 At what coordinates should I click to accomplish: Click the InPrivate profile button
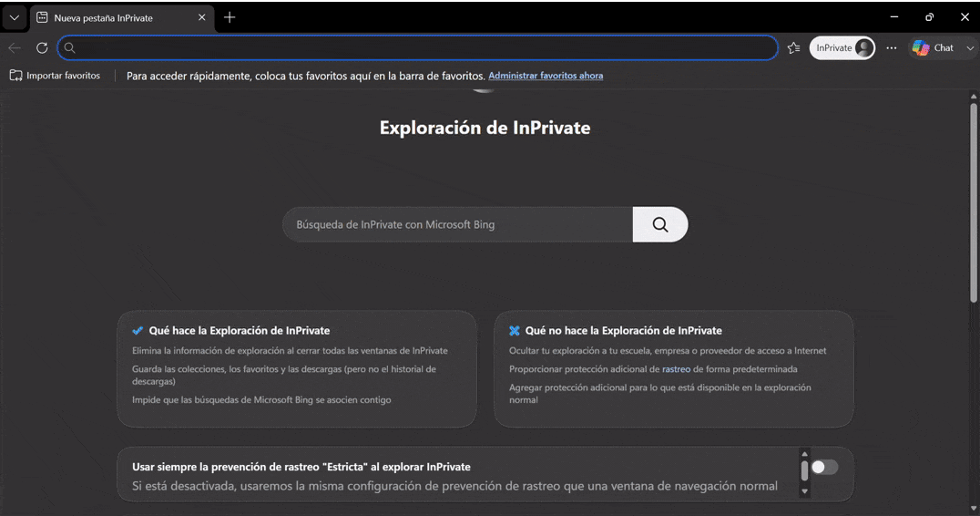coord(842,47)
